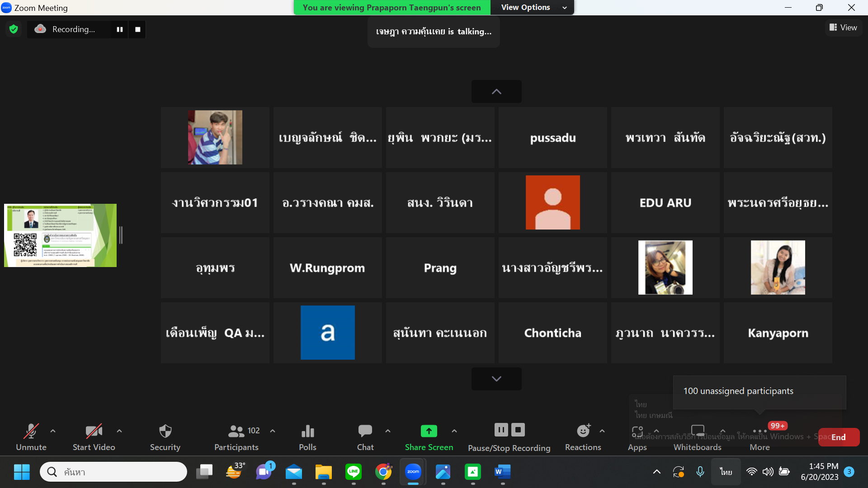
Task: Open the Participants list
Action: 236,437
